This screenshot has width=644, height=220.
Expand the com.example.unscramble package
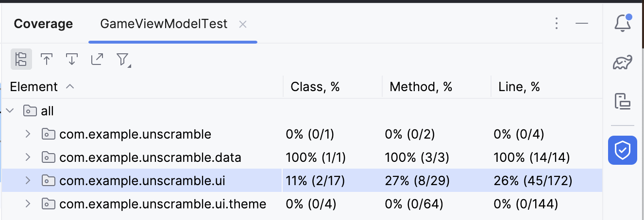pos(28,134)
